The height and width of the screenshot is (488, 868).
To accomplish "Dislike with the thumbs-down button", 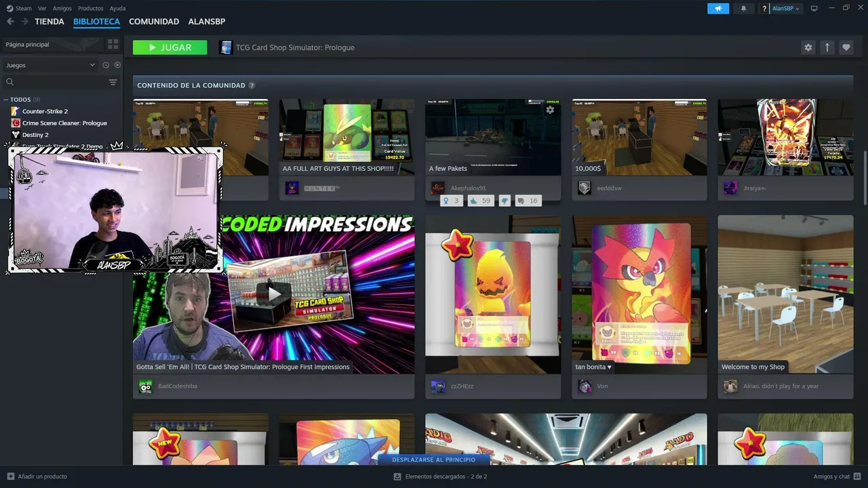I will click(x=505, y=201).
